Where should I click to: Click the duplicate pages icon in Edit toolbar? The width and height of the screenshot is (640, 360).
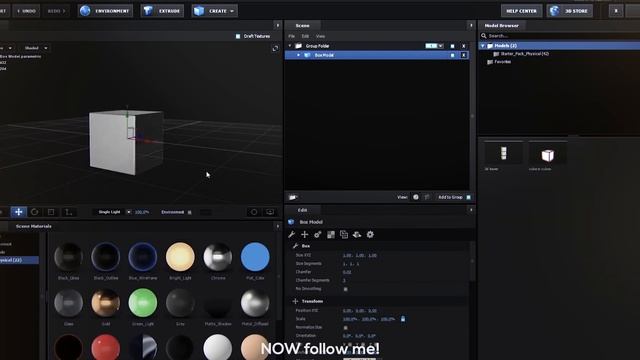click(x=344, y=234)
